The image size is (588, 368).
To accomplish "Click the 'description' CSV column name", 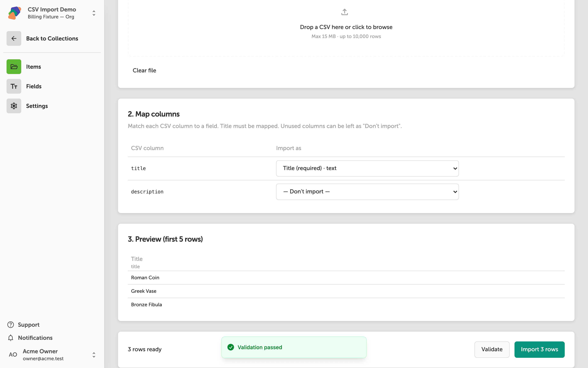I will [147, 192].
